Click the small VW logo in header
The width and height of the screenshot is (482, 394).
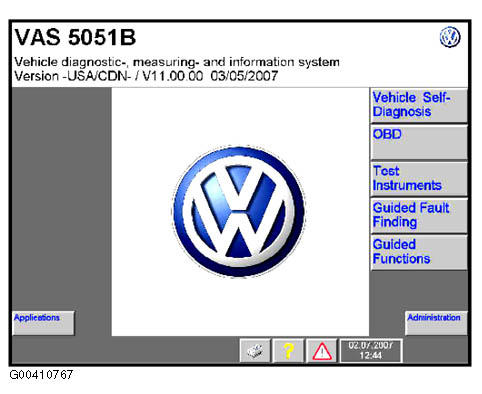(450, 37)
